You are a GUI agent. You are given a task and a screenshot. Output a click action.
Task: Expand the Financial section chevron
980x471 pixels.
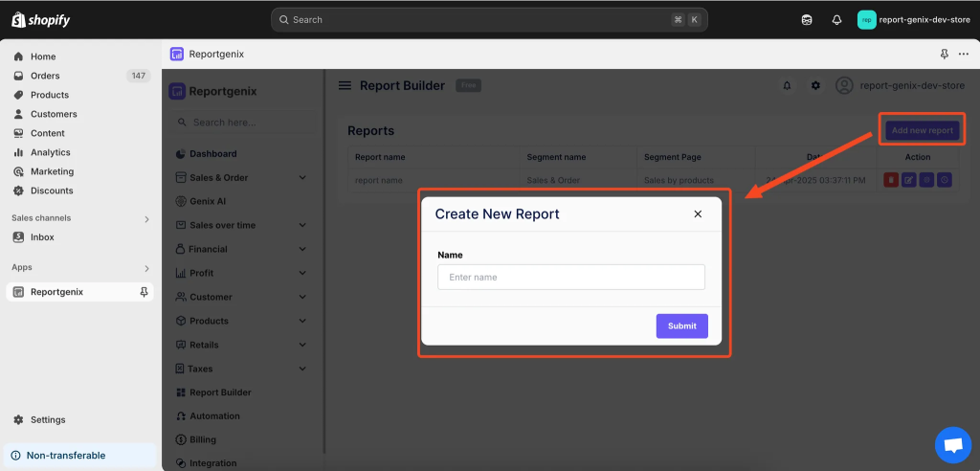coord(302,249)
